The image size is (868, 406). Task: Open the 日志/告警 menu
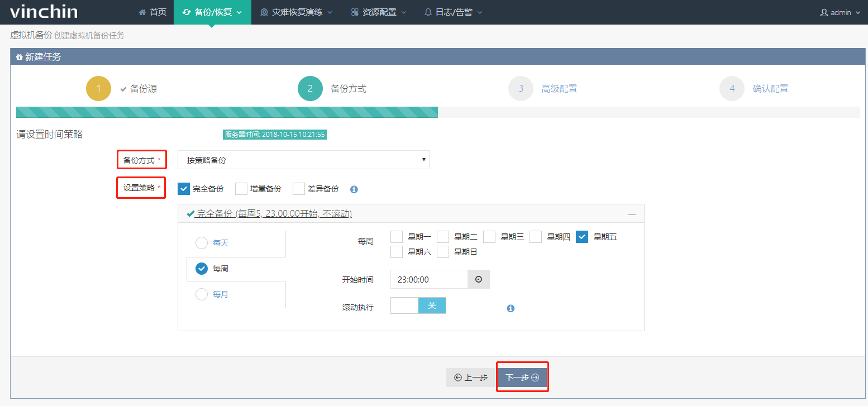[x=453, y=12]
